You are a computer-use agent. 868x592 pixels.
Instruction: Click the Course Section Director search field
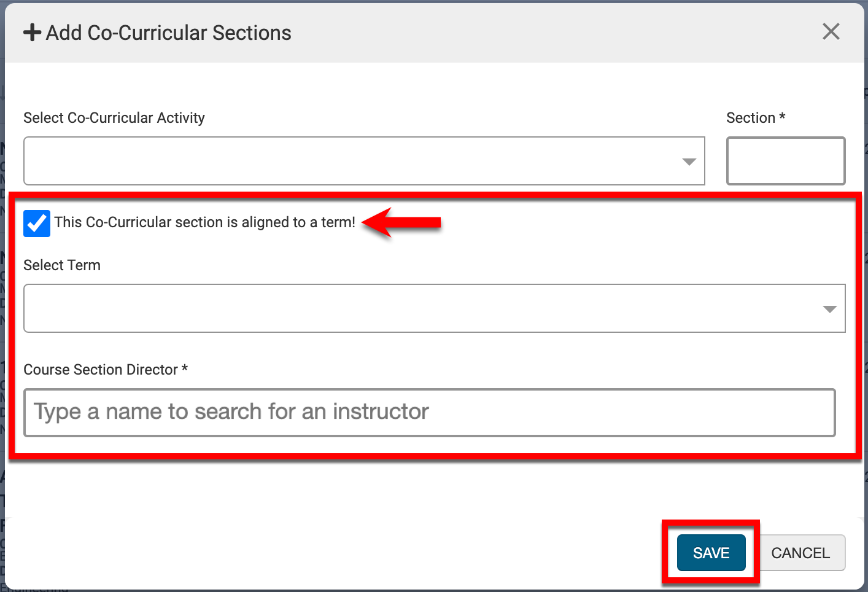pos(429,412)
